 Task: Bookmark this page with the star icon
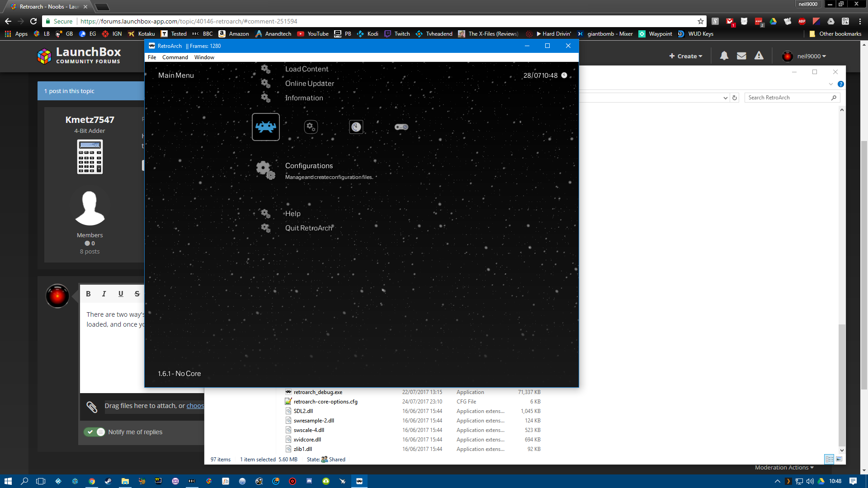pos(700,21)
